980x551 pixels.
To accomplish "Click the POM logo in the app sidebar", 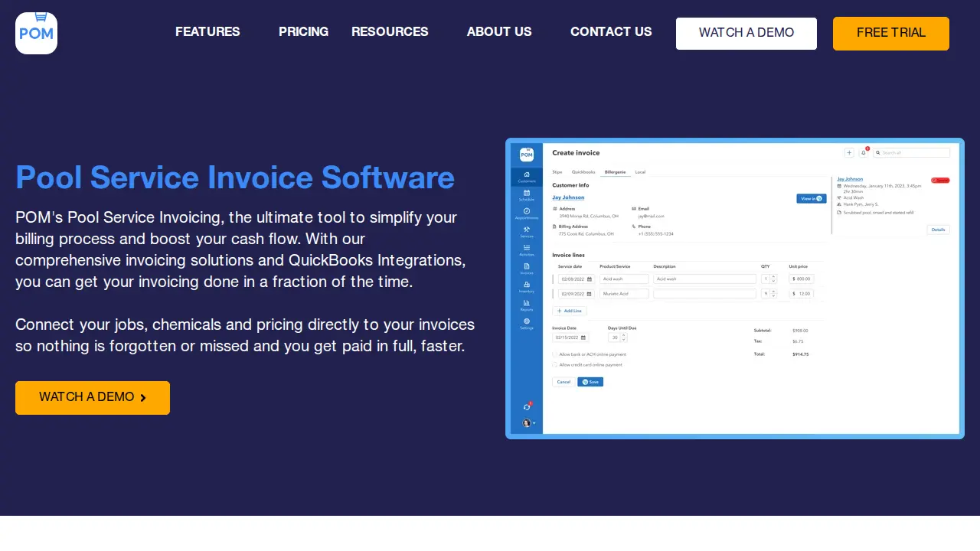I will 527,154.
